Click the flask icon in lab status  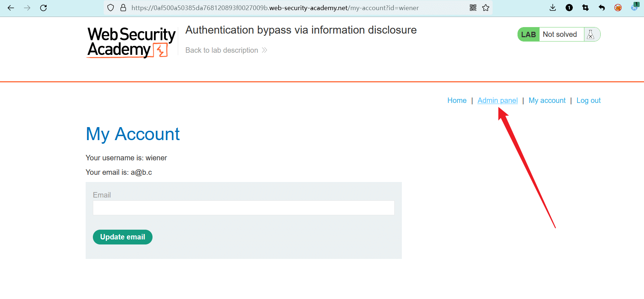[591, 35]
